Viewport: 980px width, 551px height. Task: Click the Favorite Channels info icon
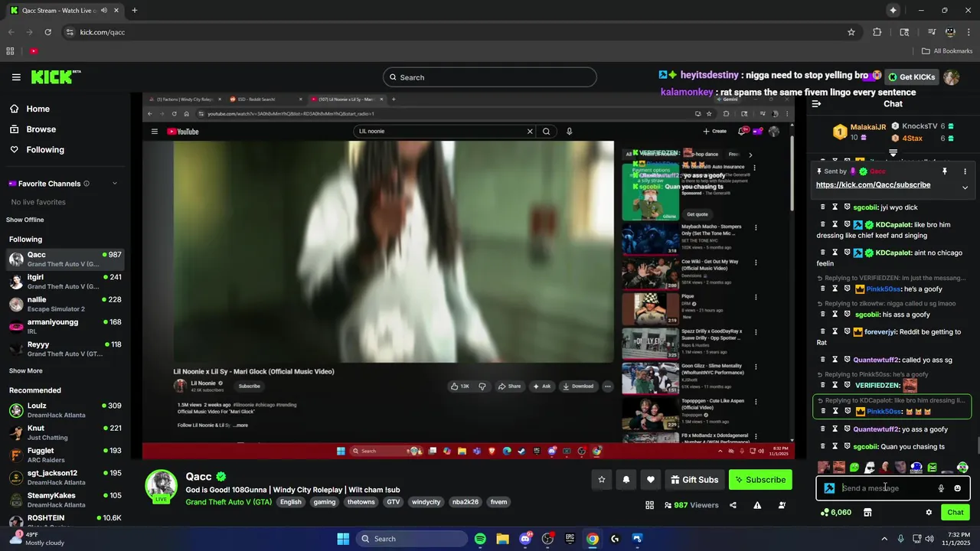tap(87, 184)
